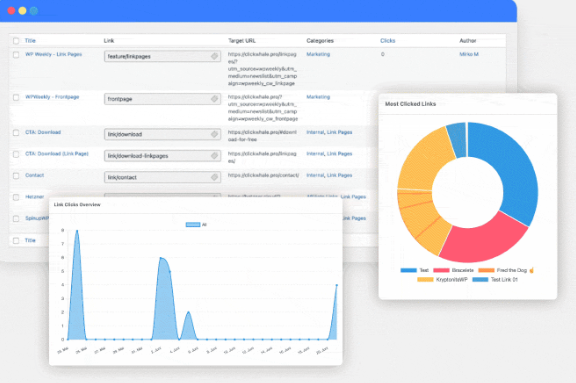Toggle the Test Link 01 legend swatch
Image resolution: width=576 pixels, height=383 pixels.
480,280
